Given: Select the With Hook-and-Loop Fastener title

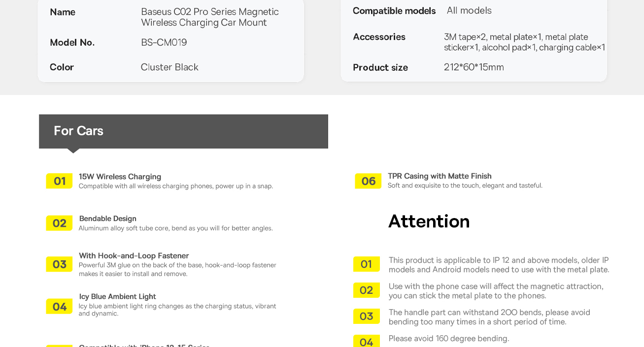Looking at the screenshot, I should click(134, 256).
